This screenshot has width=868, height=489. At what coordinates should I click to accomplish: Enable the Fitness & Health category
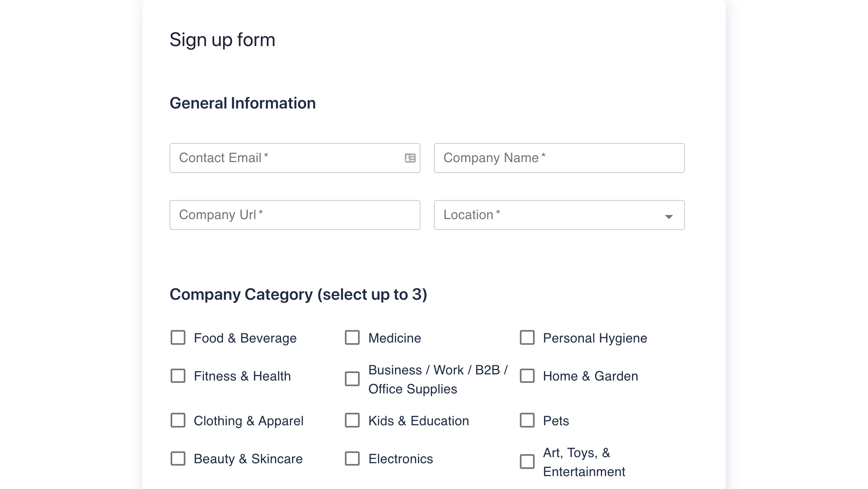178,376
